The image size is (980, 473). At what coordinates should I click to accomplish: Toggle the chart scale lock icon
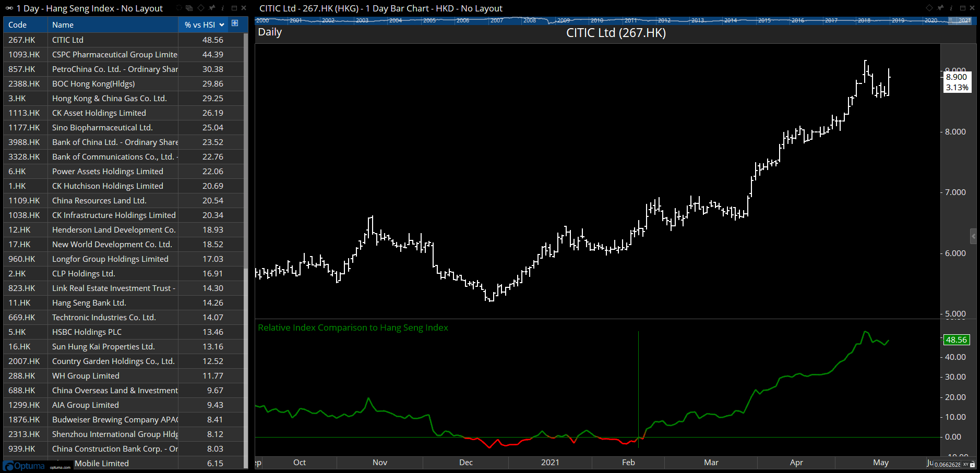(973, 464)
